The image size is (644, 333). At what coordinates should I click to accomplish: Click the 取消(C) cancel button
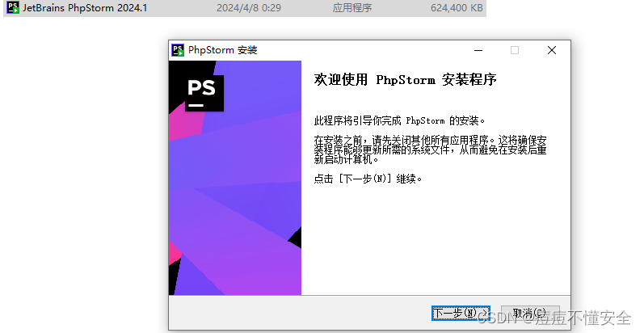(530, 314)
